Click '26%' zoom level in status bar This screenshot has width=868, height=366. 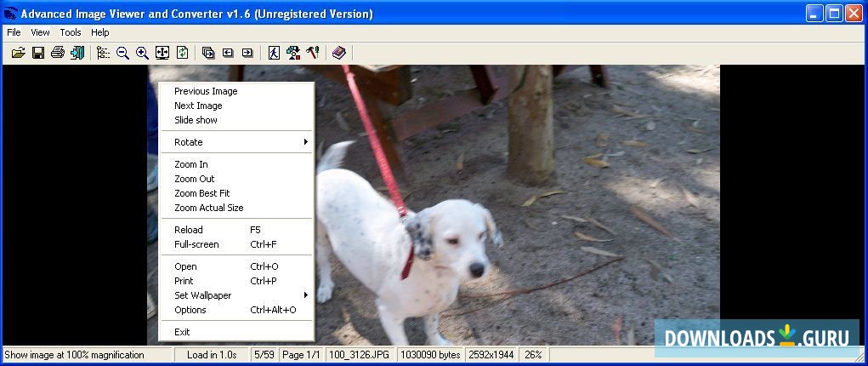click(533, 354)
